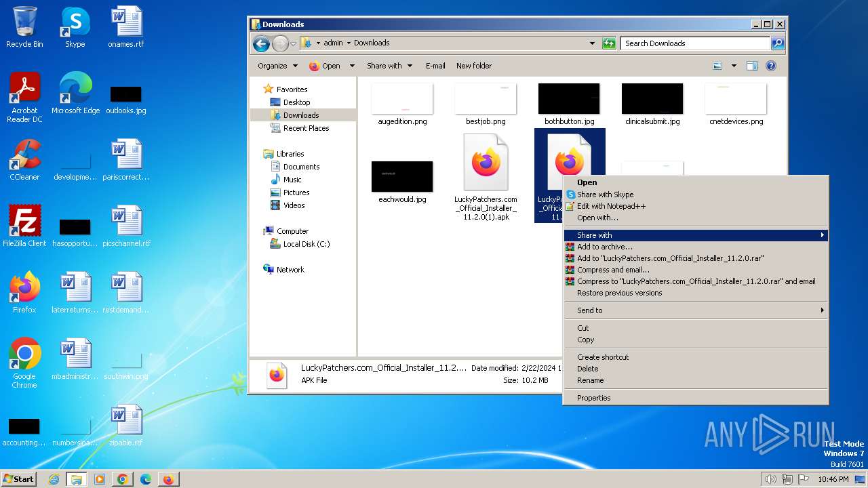The image size is (868, 488).
Task: Select picschannel.rtf desktop file
Action: 126,226
